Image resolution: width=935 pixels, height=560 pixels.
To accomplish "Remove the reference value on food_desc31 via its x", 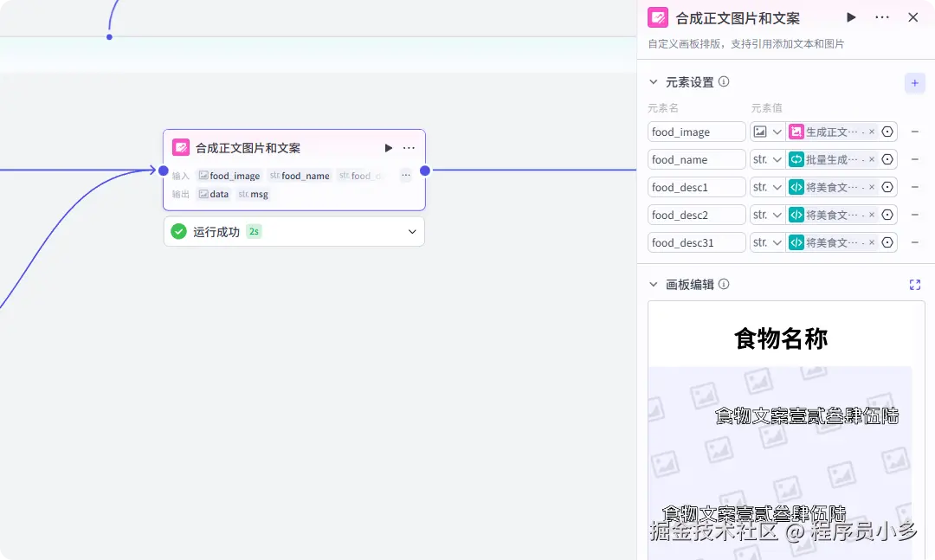I will pyautogui.click(x=872, y=242).
